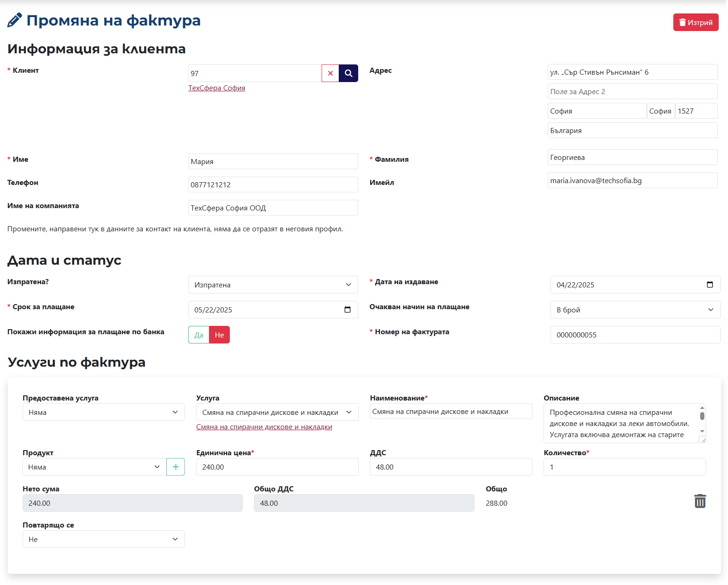Edit the Телефон field
728x585 pixels.
(273, 184)
